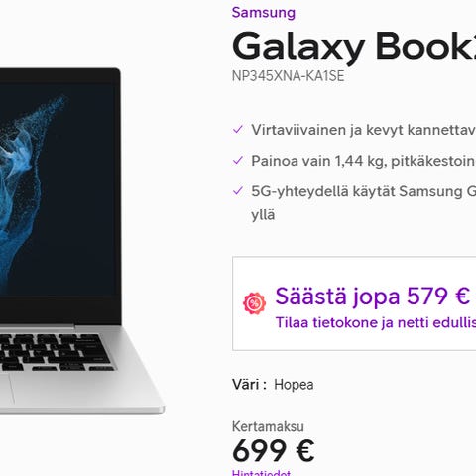The width and height of the screenshot is (476, 476).
Task: Click the 5G-yhteydellä käytät Samsung feature text
Action: click(x=363, y=191)
